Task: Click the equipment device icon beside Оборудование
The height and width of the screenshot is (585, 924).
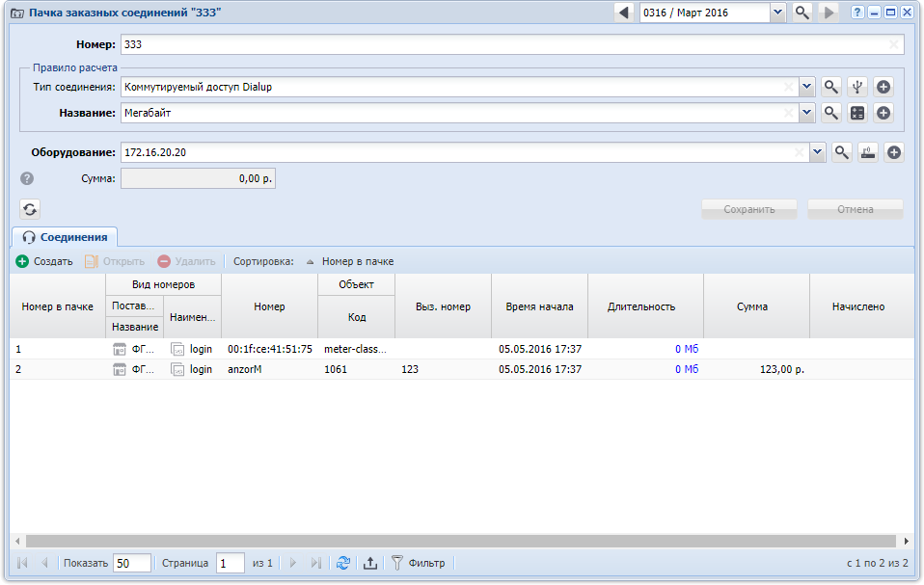Action: click(x=868, y=152)
